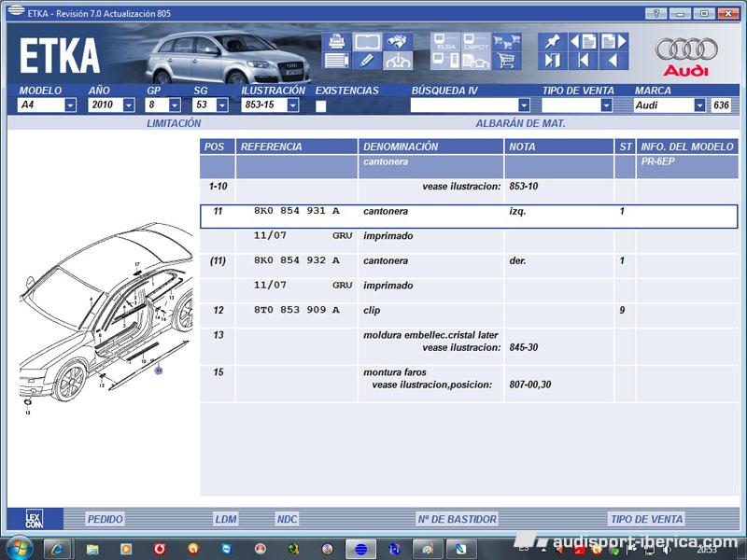Open the Windows Start menu
Screen dimensions: 747x560
pos(19,549)
